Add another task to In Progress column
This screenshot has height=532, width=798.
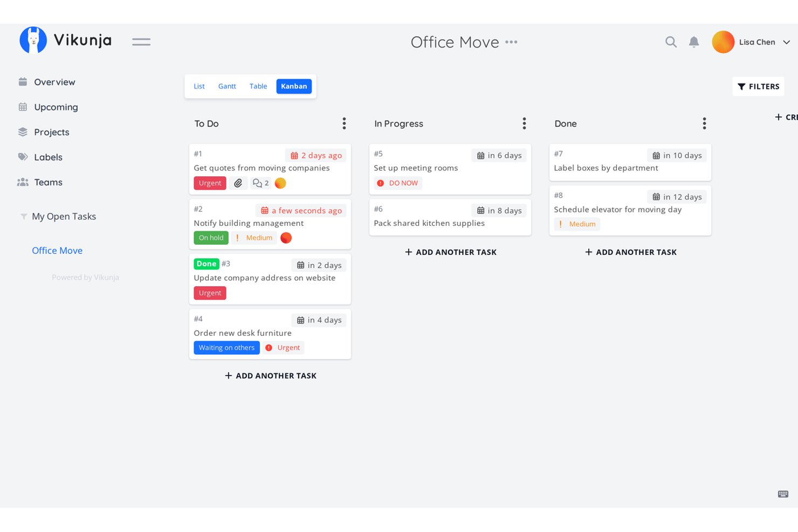[451, 252]
